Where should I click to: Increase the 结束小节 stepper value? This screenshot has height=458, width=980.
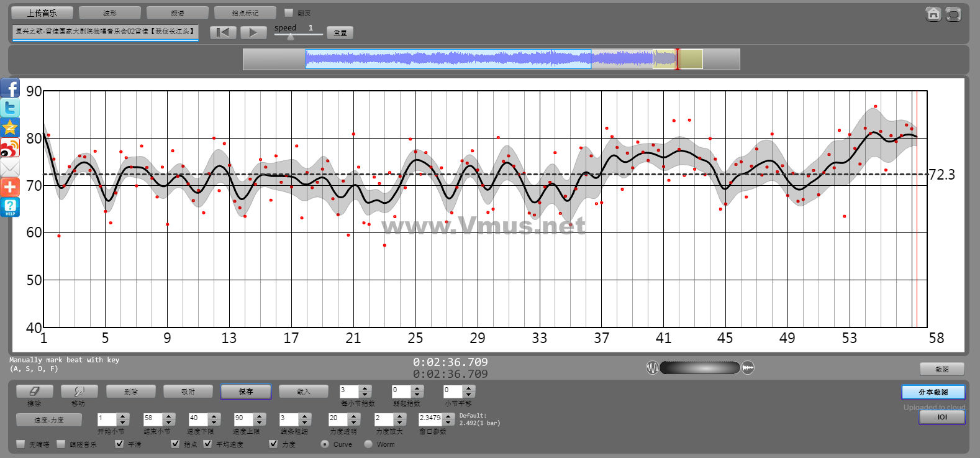pos(169,416)
